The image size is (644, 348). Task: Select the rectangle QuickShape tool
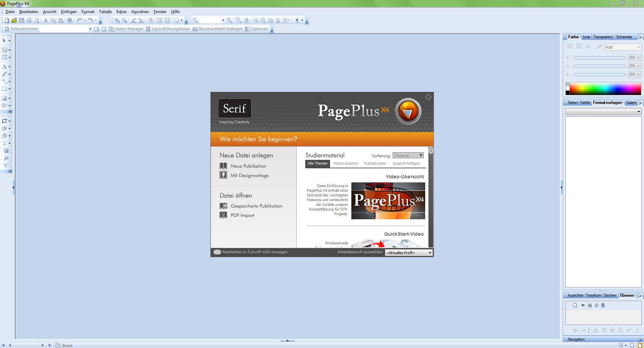tap(4, 89)
